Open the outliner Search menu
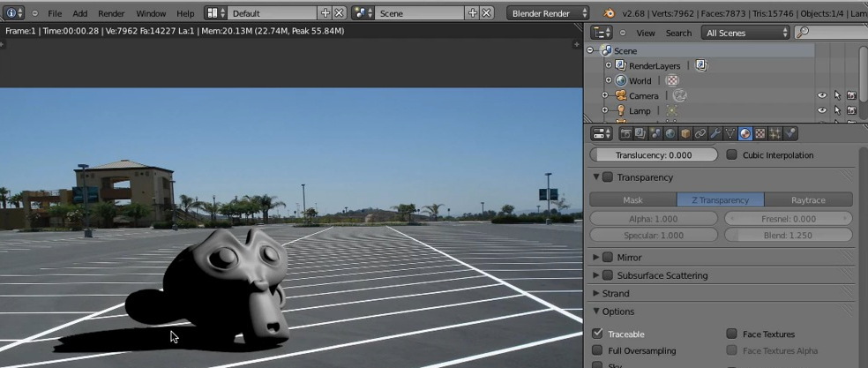Viewport: 868px width, 368px height. tap(678, 34)
